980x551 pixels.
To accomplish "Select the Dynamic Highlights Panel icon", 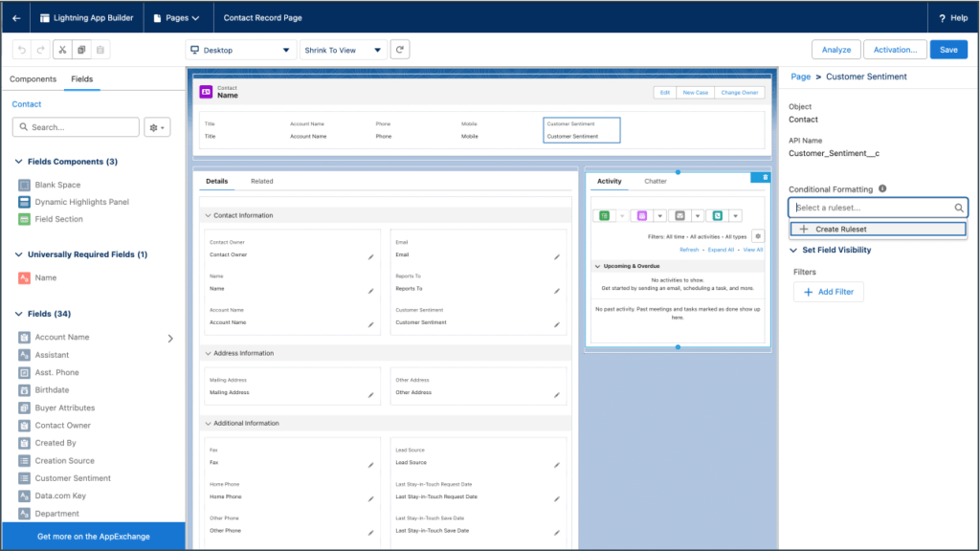I will coord(24,202).
